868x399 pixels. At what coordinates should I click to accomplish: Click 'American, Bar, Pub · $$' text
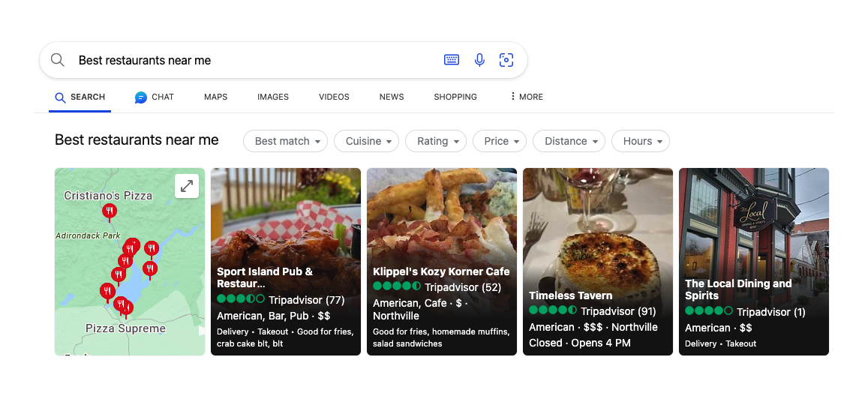pos(274,316)
